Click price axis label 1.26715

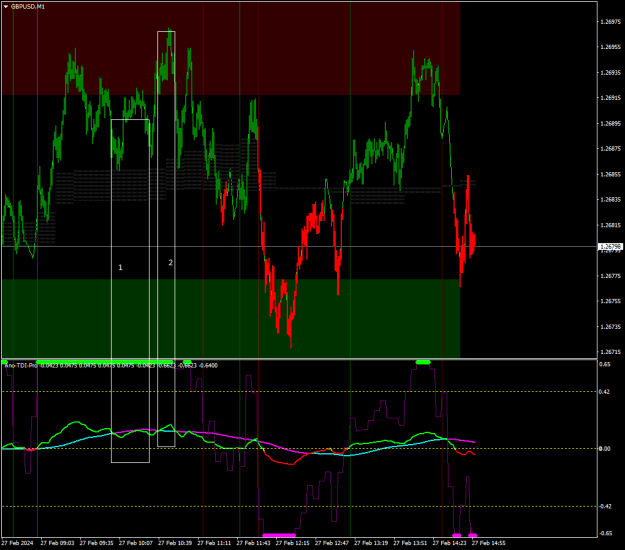(610, 352)
